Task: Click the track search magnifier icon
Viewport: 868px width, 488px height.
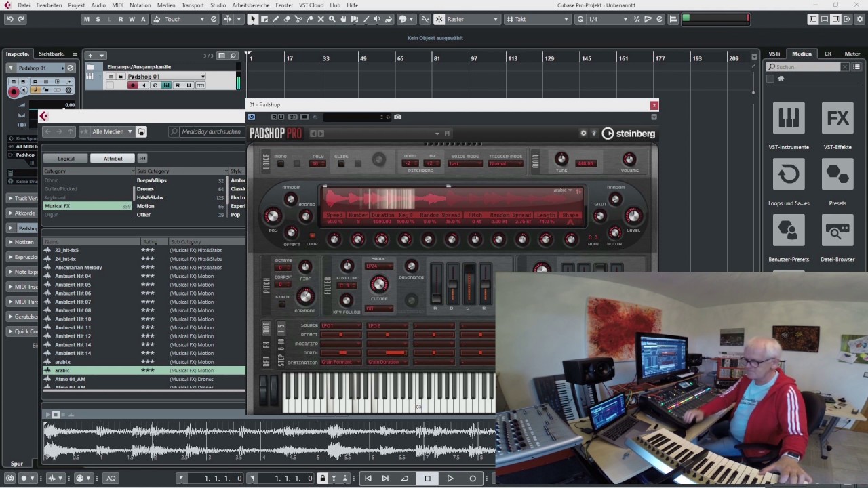Action: pos(233,56)
